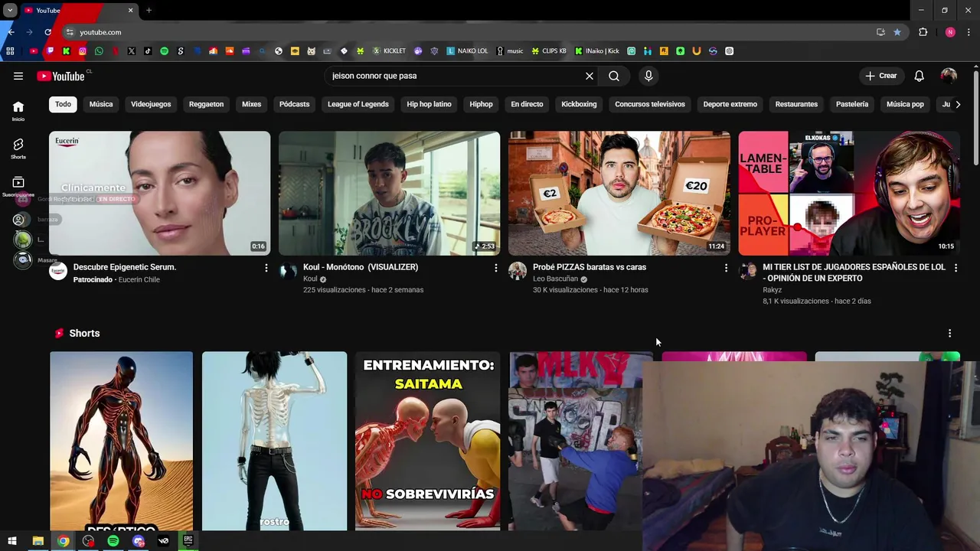The height and width of the screenshot is (551, 980).
Task: Open options for the Eucerin ad
Action: tap(266, 268)
